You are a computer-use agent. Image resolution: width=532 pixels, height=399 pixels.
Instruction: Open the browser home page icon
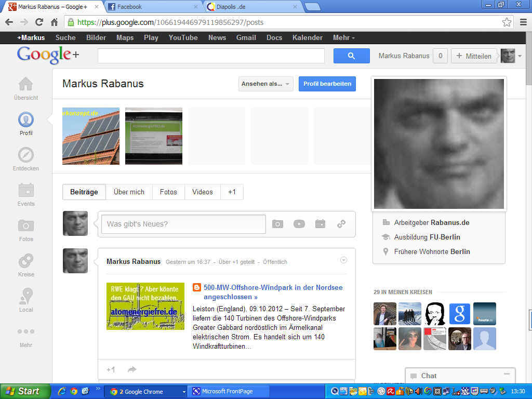click(54, 22)
